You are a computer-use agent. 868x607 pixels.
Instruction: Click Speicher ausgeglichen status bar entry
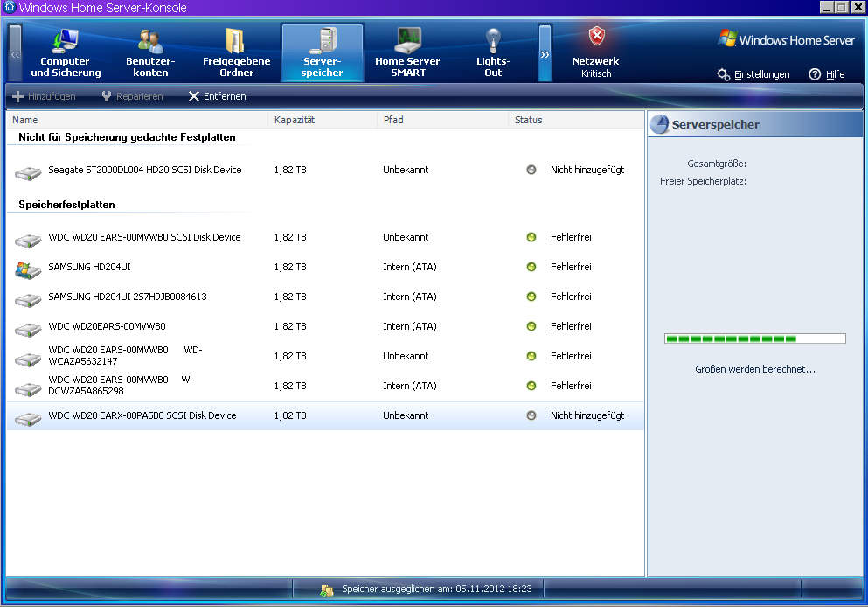437,590
